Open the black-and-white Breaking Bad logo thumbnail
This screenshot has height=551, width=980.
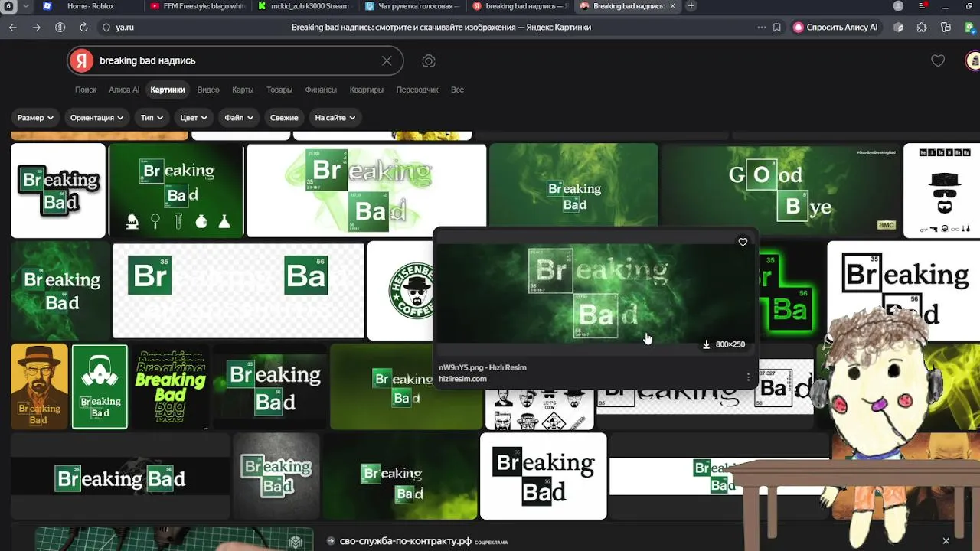click(x=544, y=476)
